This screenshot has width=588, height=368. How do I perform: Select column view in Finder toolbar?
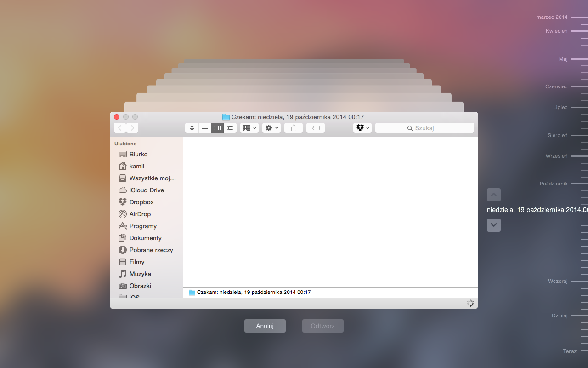tap(218, 128)
